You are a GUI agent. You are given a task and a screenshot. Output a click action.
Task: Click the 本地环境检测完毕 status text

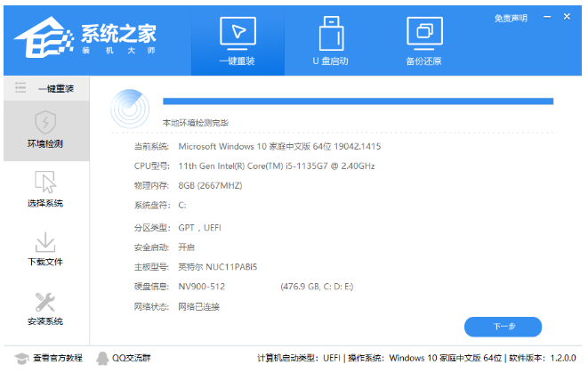[x=196, y=123]
